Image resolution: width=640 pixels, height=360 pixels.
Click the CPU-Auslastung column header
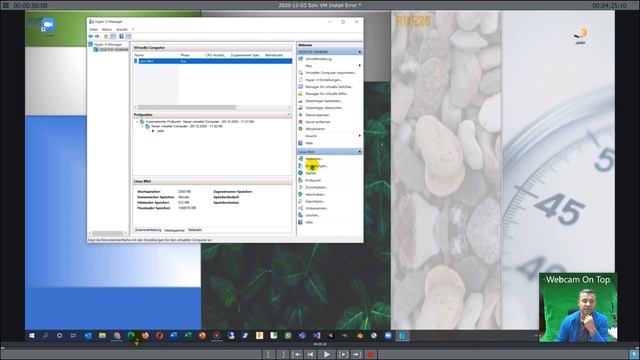(216, 55)
